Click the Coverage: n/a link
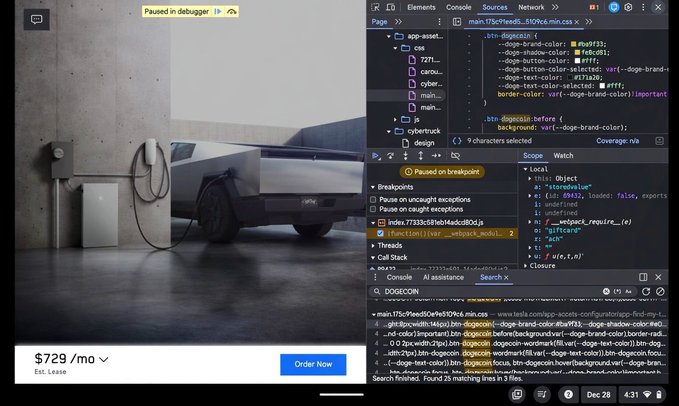This screenshot has width=679, height=406. [x=617, y=141]
